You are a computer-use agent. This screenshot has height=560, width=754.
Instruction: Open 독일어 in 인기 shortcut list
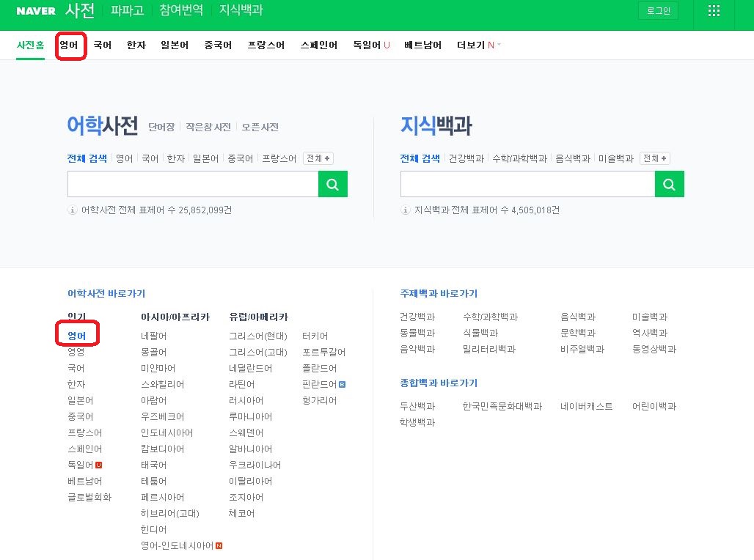[x=80, y=465]
